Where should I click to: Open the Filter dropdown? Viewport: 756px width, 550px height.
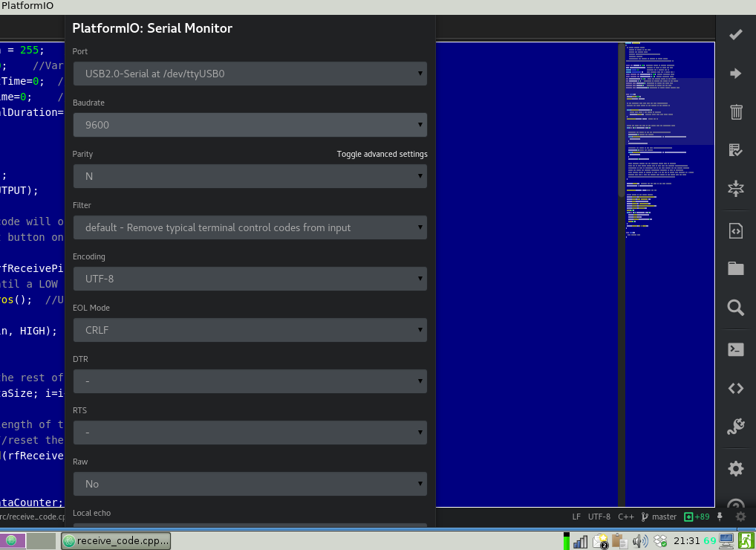coord(250,227)
